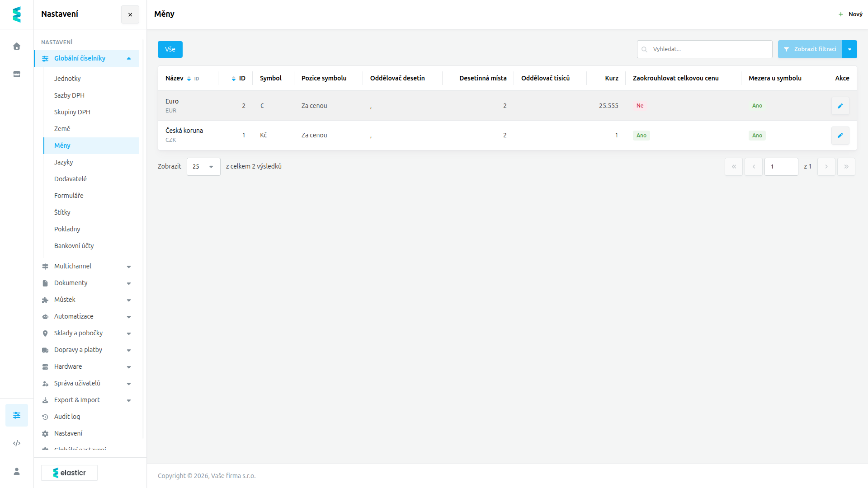Create a new currency with Nový

coord(850,14)
